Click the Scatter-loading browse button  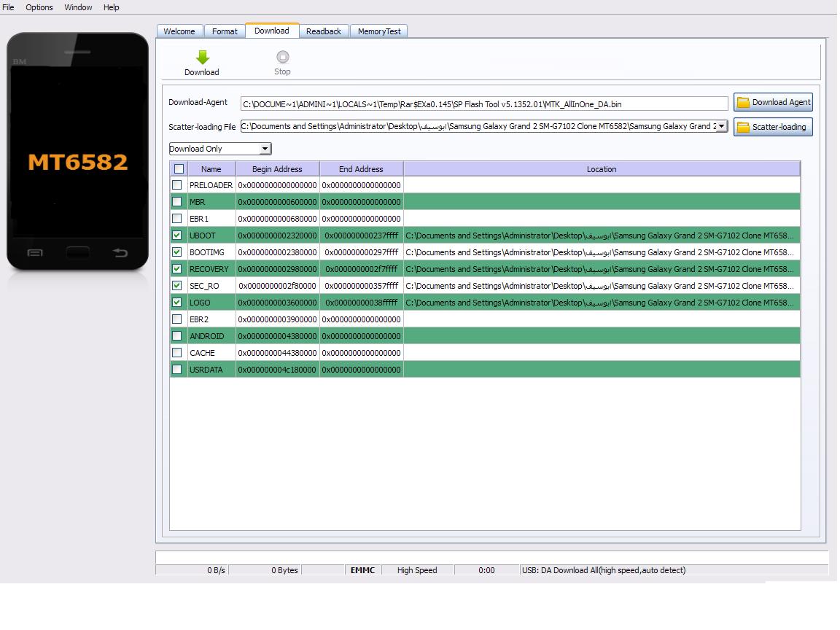click(773, 127)
